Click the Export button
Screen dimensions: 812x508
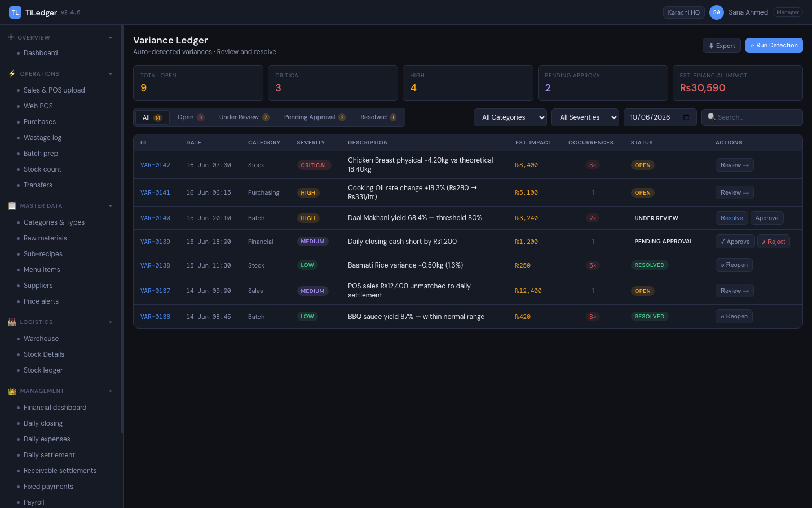722,46
